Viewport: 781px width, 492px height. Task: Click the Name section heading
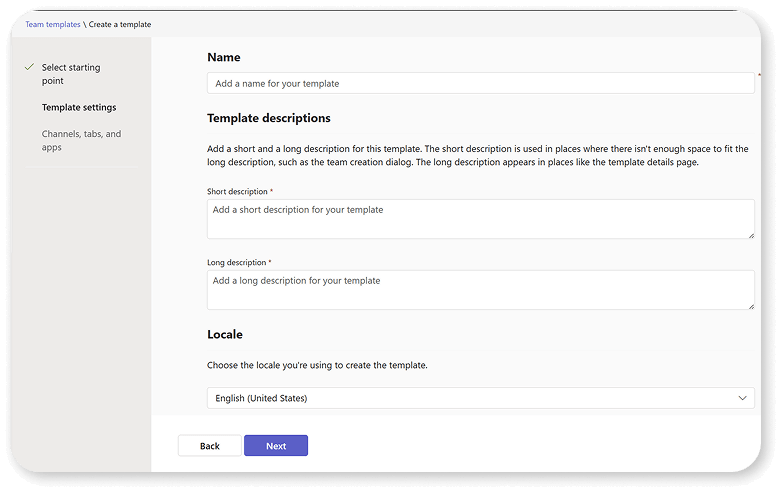224,57
